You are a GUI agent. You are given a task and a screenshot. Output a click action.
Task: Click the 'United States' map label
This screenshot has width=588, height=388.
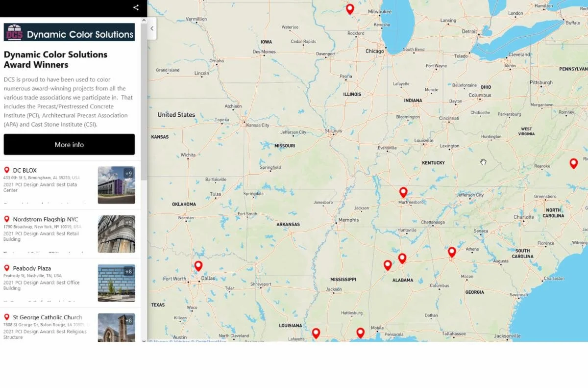tap(176, 115)
